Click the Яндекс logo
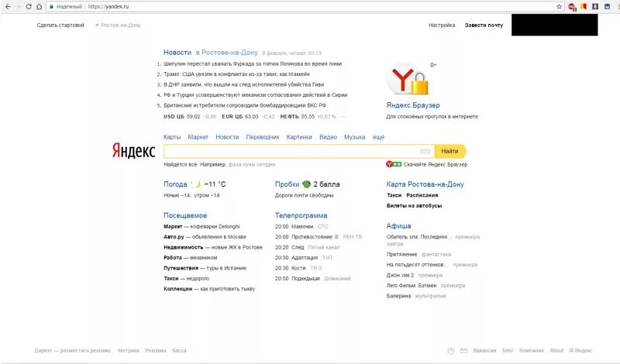 point(133,150)
